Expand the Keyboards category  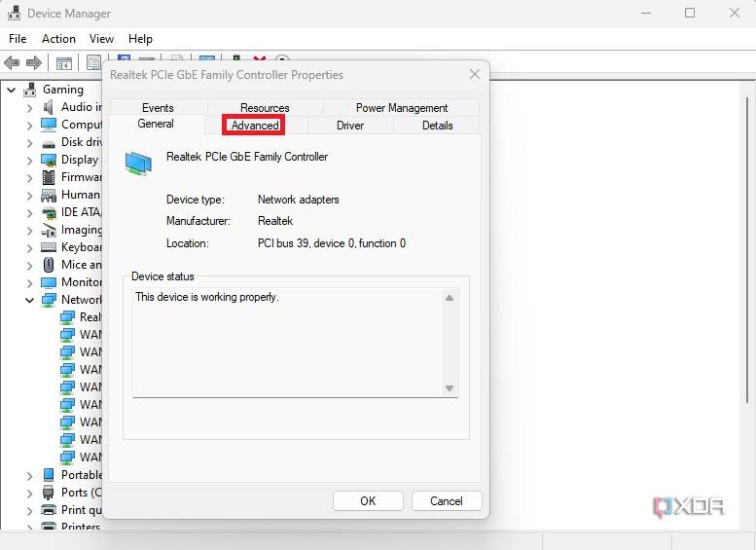(x=30, y=248)
